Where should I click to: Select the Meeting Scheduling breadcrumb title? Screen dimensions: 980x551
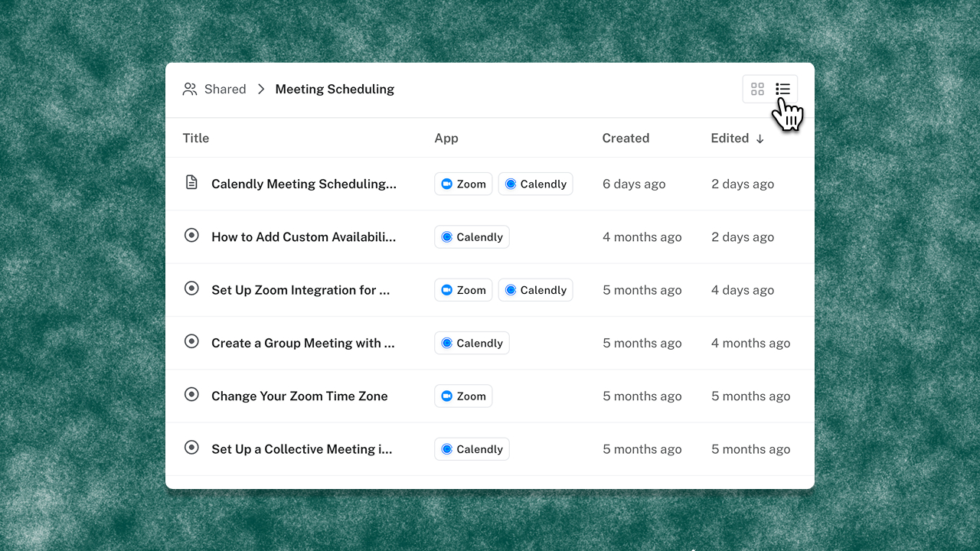(335, 90)
